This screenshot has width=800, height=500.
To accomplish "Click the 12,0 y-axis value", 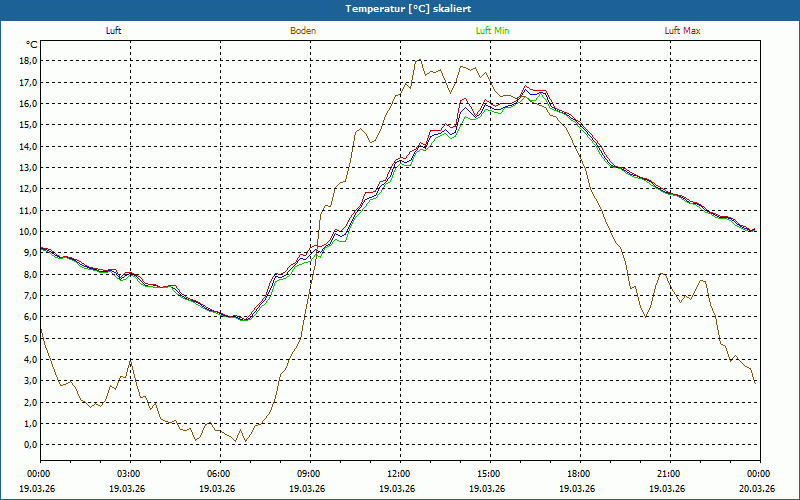I will [x=29, y=189].
